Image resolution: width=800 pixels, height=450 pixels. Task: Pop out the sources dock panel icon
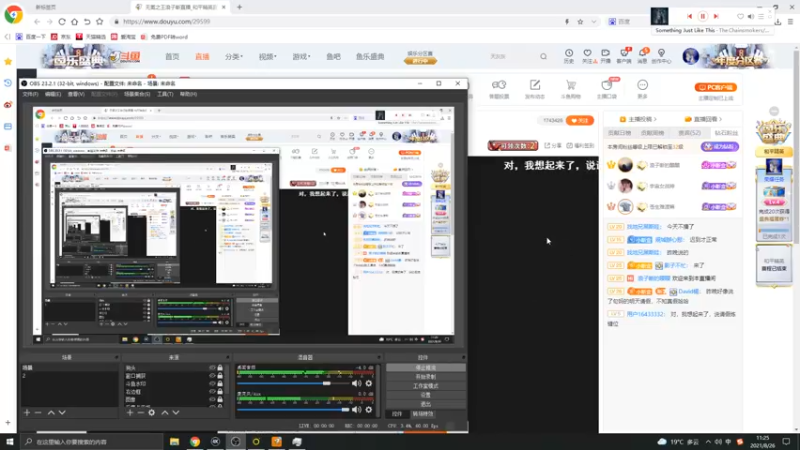point(228,357)
